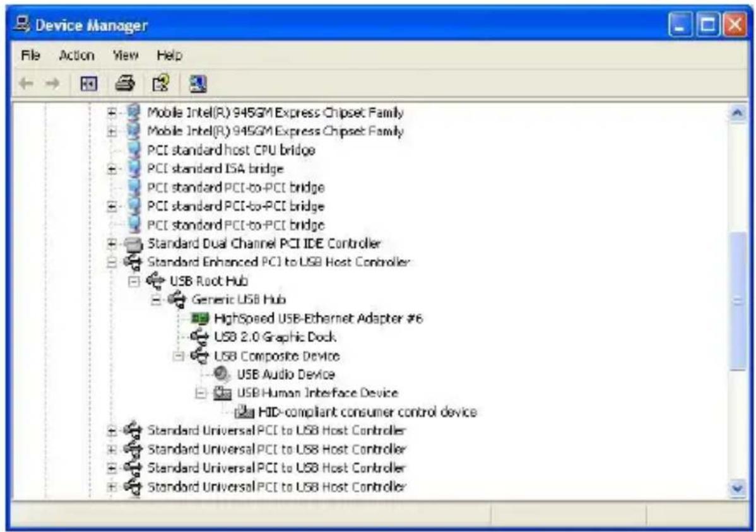Select the "USB 2.0 Graphic Dock" label
This screenshot has height=532, width=756.
tap(275, 336)
